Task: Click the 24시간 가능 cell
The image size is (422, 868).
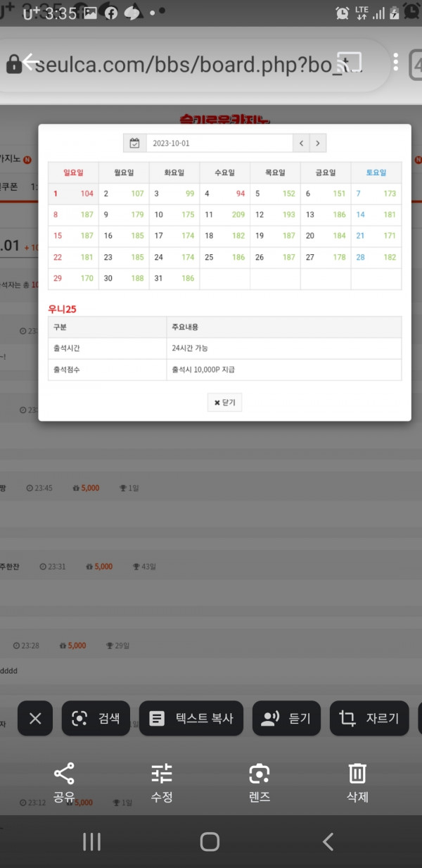Action: [283, 348]
